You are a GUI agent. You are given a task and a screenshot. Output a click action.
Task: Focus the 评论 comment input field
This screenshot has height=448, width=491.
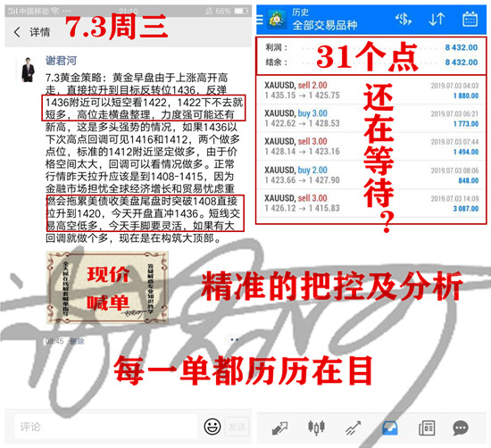pos(105,427)
